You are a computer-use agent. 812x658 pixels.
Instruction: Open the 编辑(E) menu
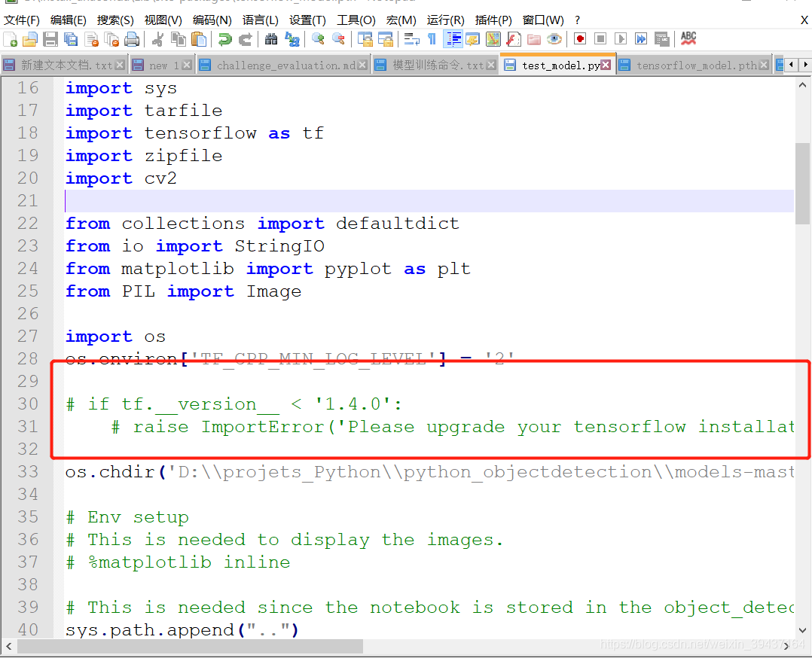[69, 20]
